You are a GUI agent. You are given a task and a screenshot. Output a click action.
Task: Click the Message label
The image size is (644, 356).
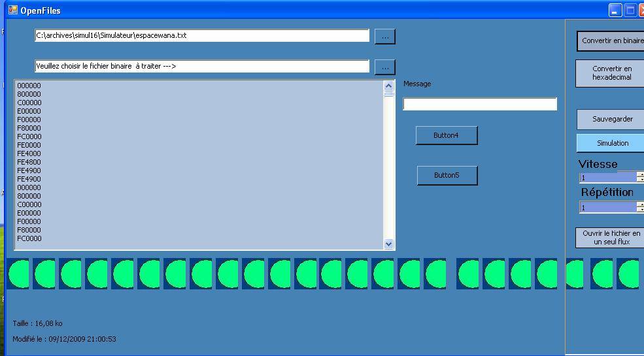417,84
